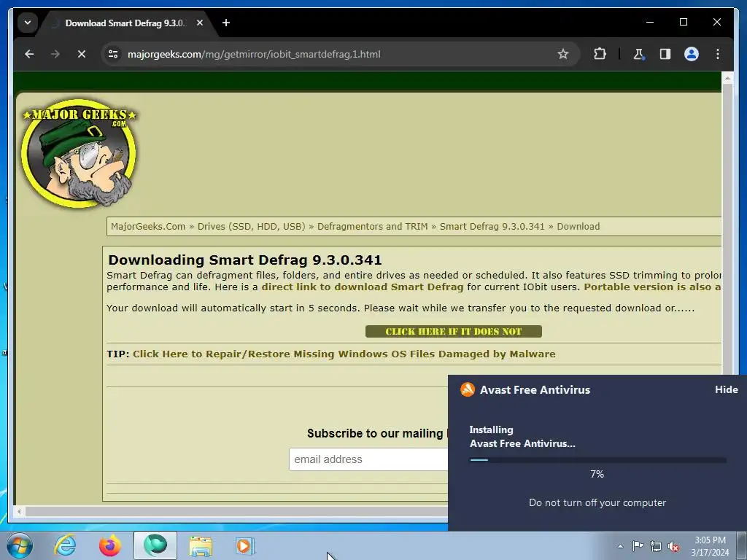The image size is (747, 560).
Task: Click the Major Geeks logo
Action: tap(79, 153)
